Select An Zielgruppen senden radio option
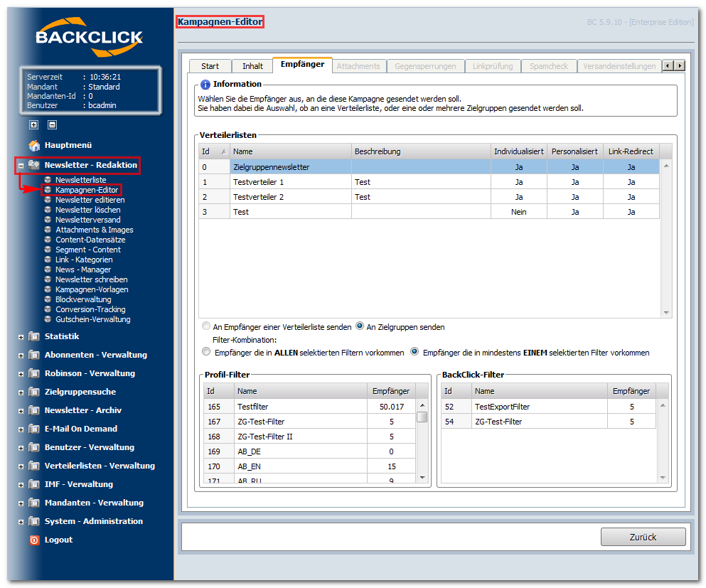This screenshot has width=706, height=588. point(360,326)
